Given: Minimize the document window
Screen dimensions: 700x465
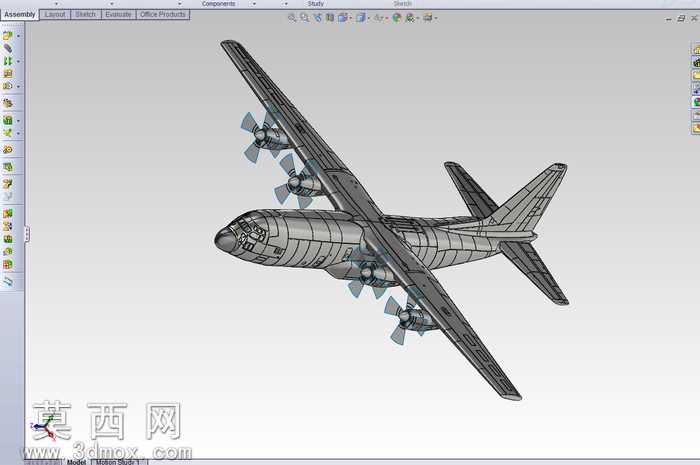Looking at the screenshot, I should (668, 19).
